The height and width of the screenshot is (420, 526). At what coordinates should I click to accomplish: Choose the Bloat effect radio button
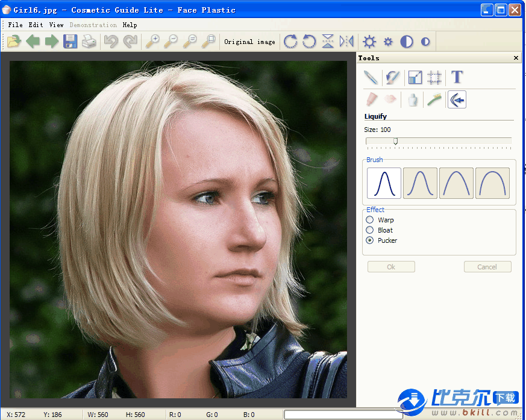point(370,230)
